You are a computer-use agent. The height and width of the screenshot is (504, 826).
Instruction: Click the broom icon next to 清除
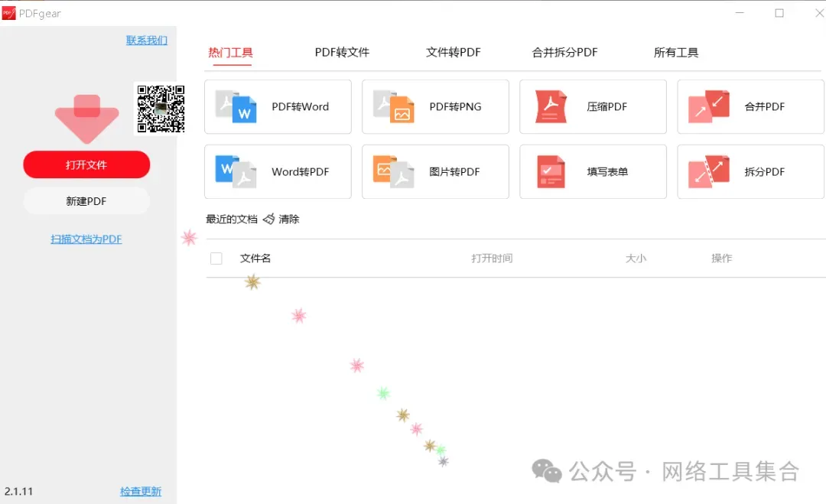[x=268, y=219]
